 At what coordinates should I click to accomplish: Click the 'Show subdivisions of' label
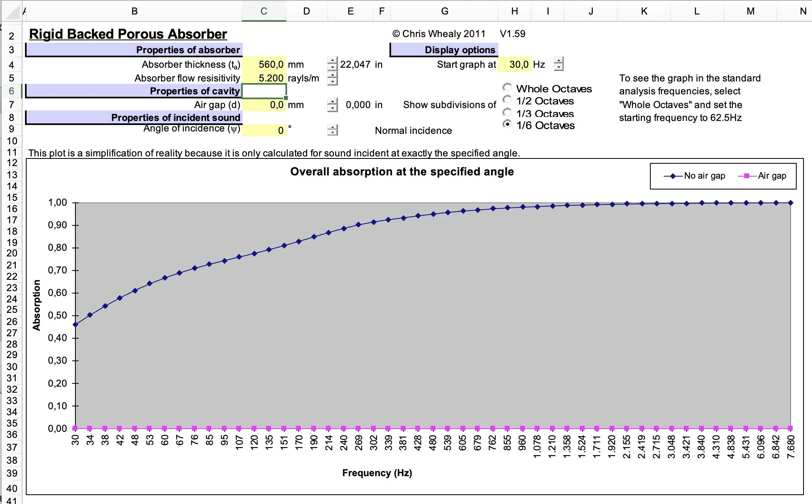(450, 105)
